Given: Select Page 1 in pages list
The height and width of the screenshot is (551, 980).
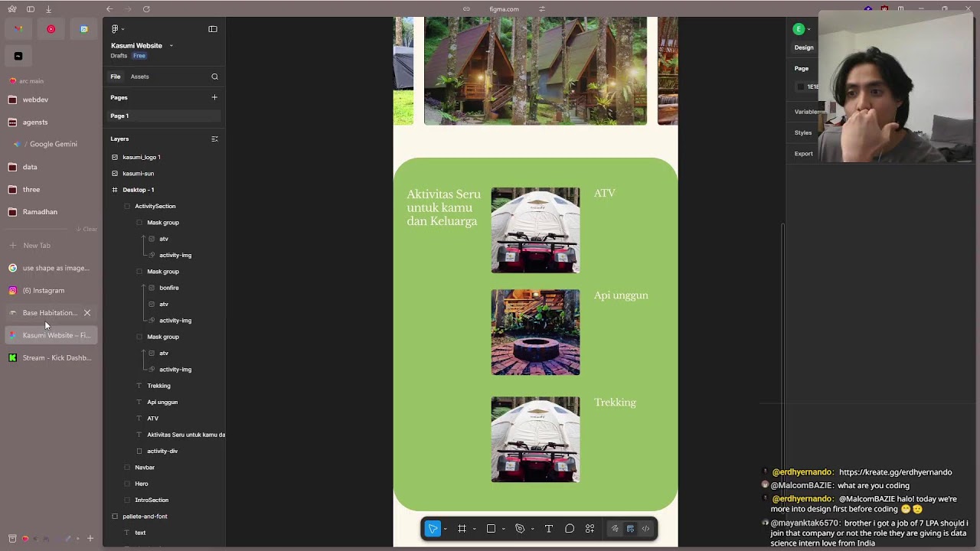Looking at the screenshot, I should [x=165, y=116].
